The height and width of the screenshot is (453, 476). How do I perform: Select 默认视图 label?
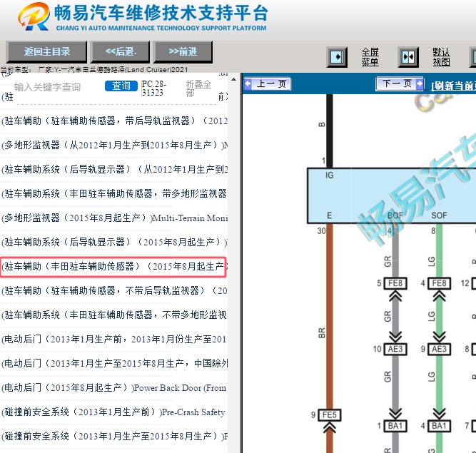[x=441, y=57]
